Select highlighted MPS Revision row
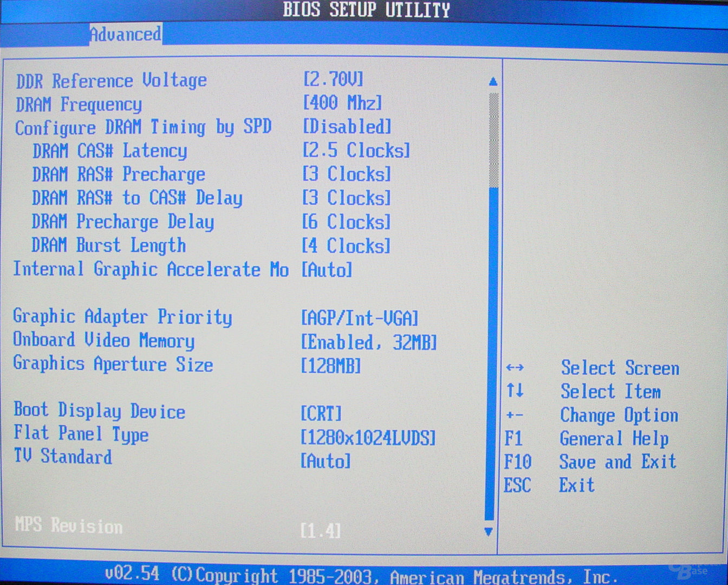The height and width of the screenshot is (585, 728). point(69,526)
